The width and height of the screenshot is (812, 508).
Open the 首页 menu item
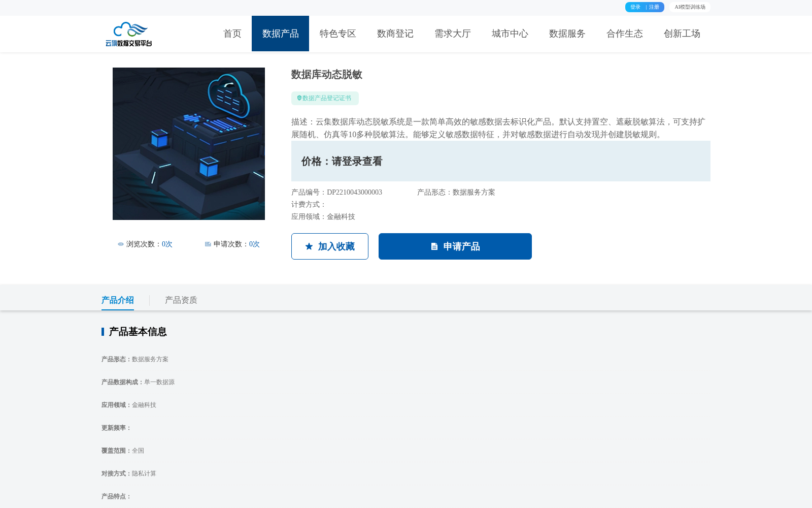[x=232, y=34]
